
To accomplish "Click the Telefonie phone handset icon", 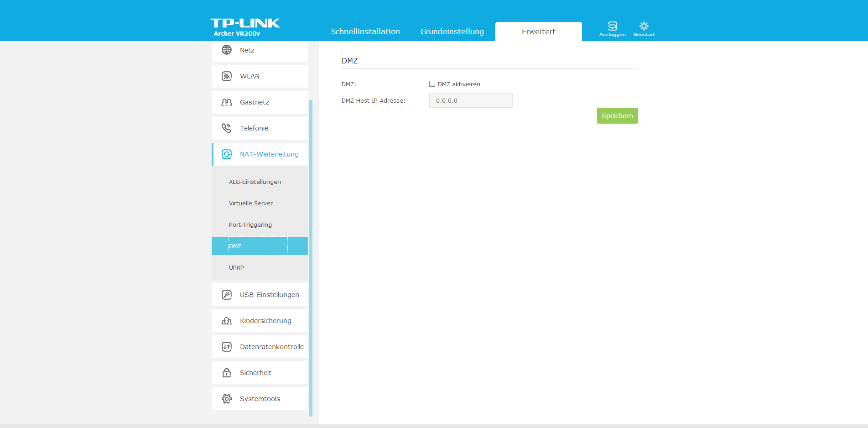I will [226, 128].
